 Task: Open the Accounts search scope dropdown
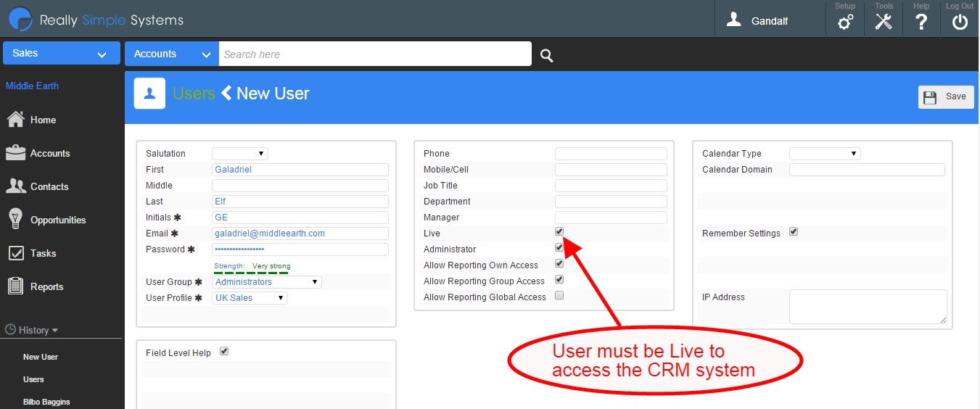[172, 54]
